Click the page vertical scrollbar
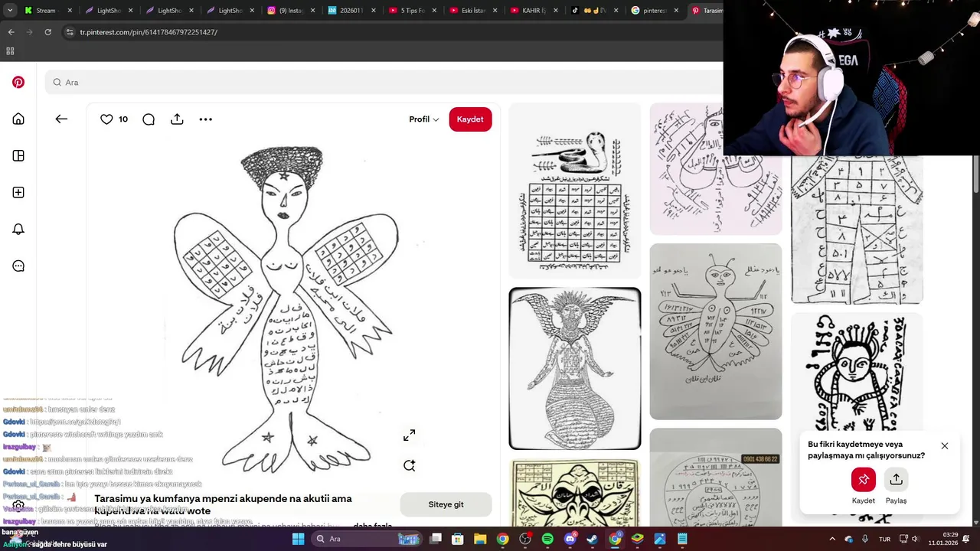The height and width of the screenshot is (551, 980). (975, 174)
